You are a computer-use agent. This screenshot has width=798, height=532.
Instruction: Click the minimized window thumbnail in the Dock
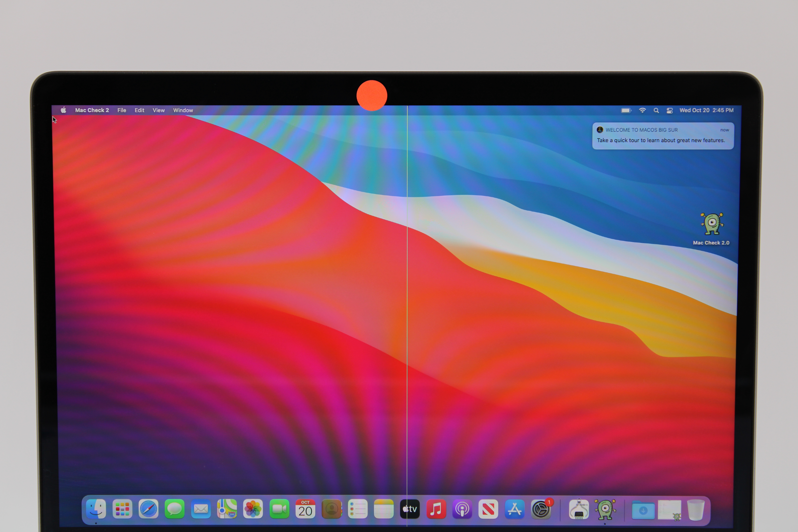[x=669, y=510]
